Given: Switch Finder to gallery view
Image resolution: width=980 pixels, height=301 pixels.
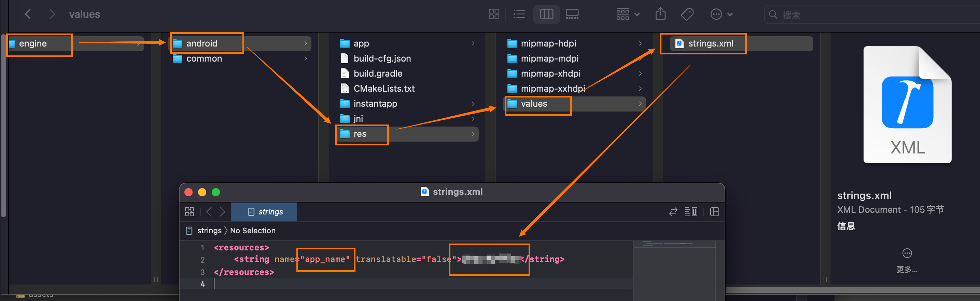Looking at the screenshot, I should (572, 14).
